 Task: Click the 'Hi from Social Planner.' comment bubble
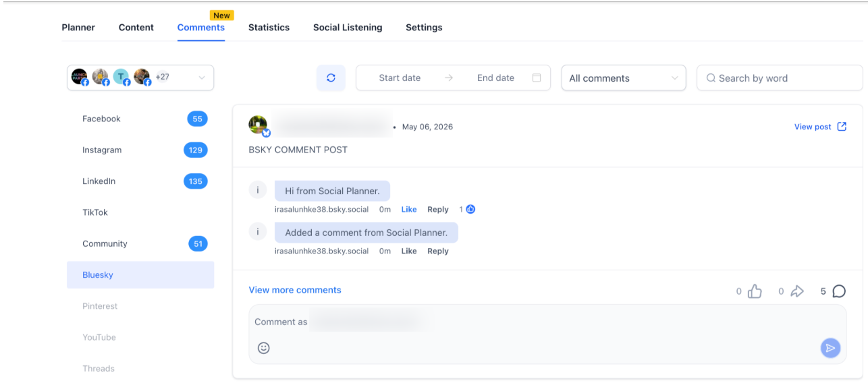click(x=332, y=191)
